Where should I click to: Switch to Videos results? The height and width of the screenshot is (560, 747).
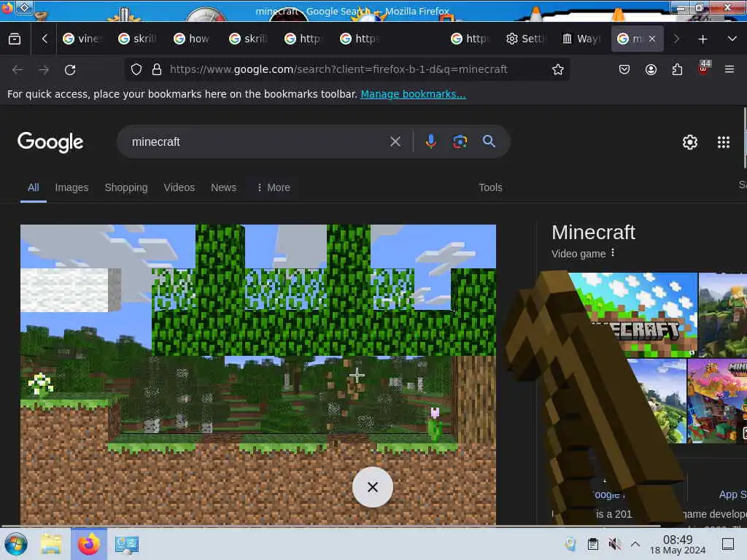179,187
